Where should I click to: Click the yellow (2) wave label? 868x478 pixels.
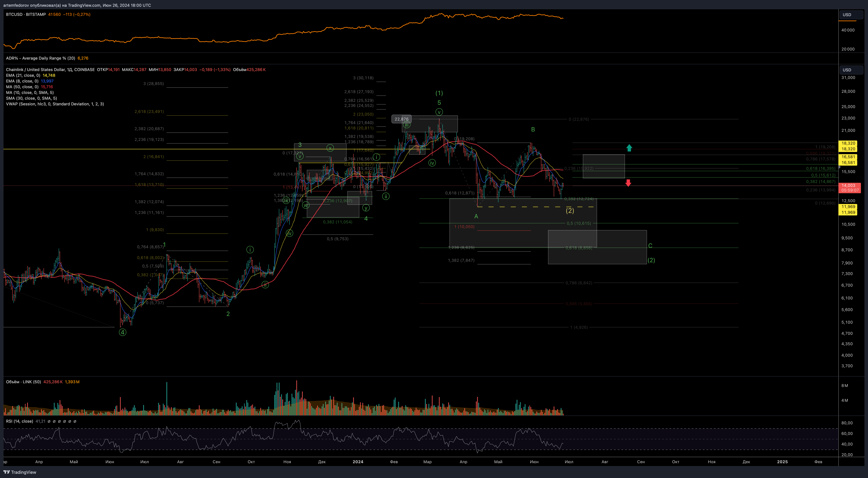pyautogui.click(x=570, y=210)
